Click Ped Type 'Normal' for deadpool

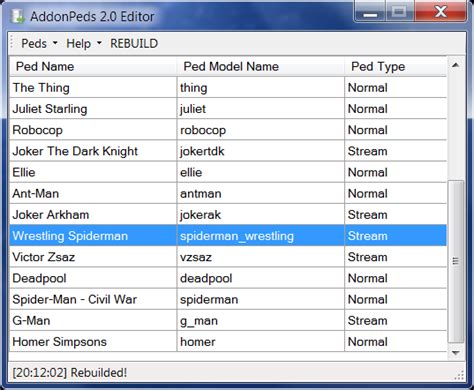[368, 278]
